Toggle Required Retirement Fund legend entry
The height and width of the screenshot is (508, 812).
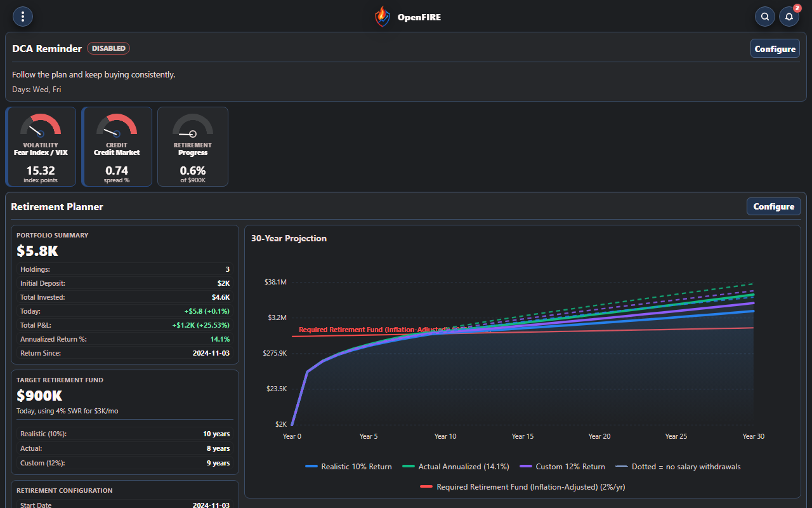click(x=523, y=487)
